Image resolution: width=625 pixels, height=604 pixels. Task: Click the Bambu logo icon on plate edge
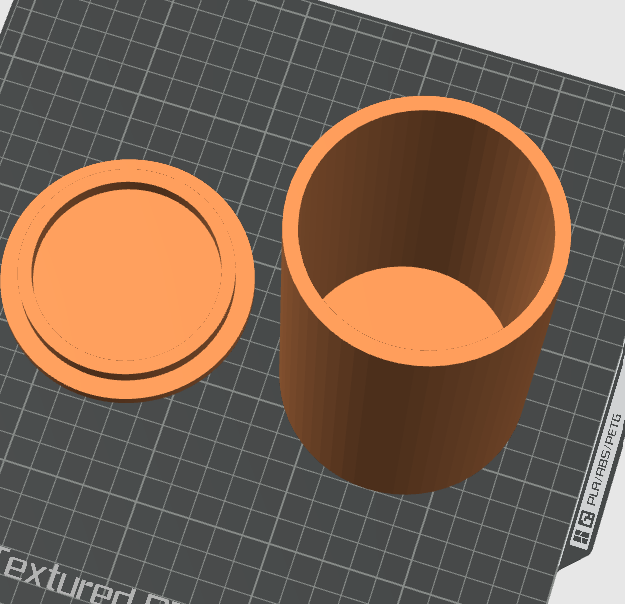580,539
